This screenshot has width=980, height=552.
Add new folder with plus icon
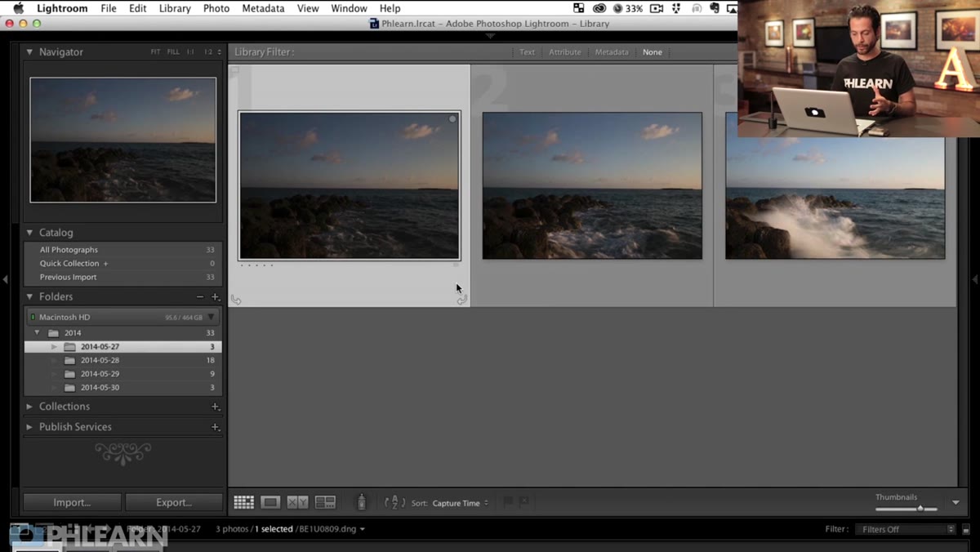click(216, 297)
